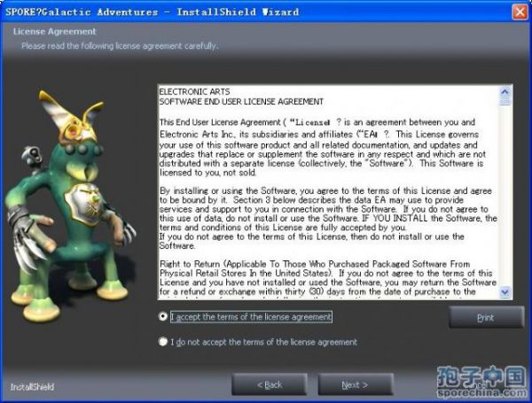
Task: Click the "ELECTRONIC ARTS" heading in license text
Action: click(x=194, y=91)
